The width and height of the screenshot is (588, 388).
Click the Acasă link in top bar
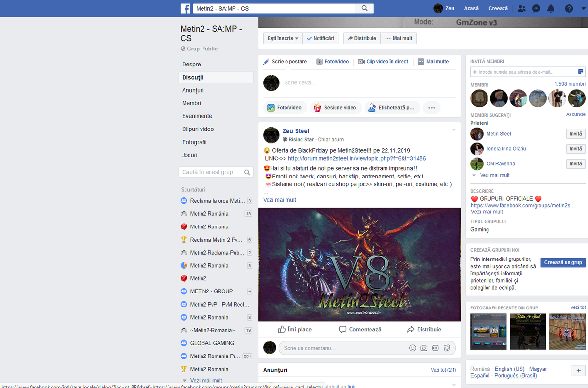[x=471, y=9]
